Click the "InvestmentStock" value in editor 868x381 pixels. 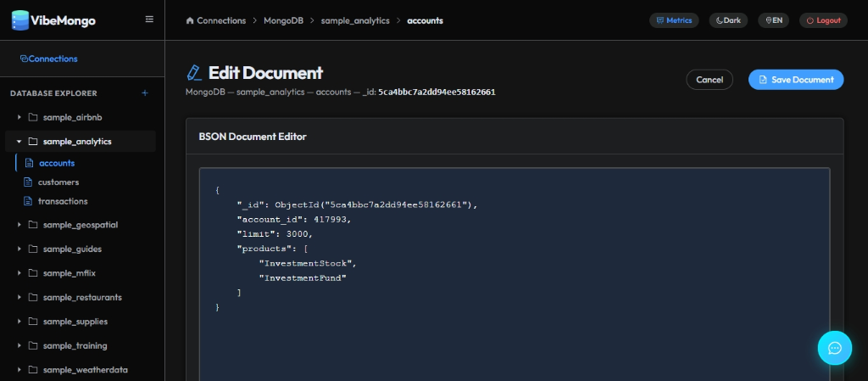pyautogui.click(x=305, y=264)
